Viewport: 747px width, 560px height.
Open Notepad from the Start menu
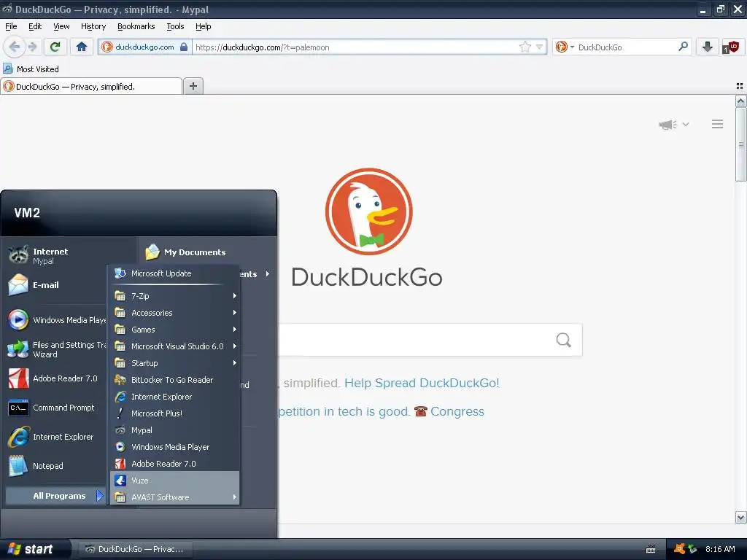click(x=56, y=466)
